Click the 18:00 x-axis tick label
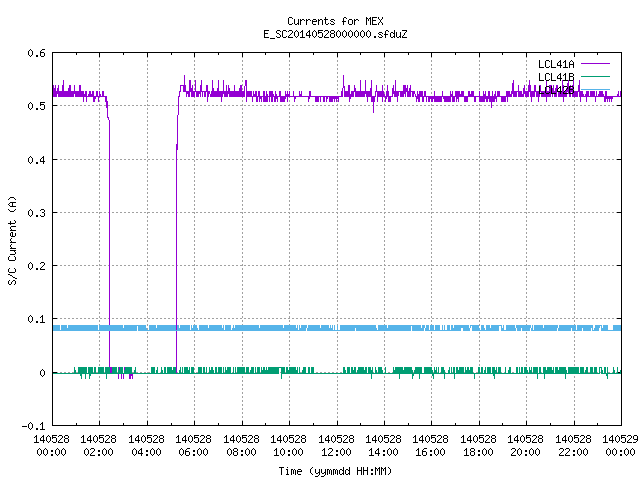This screenshot has height=480, width=640. 478,445
